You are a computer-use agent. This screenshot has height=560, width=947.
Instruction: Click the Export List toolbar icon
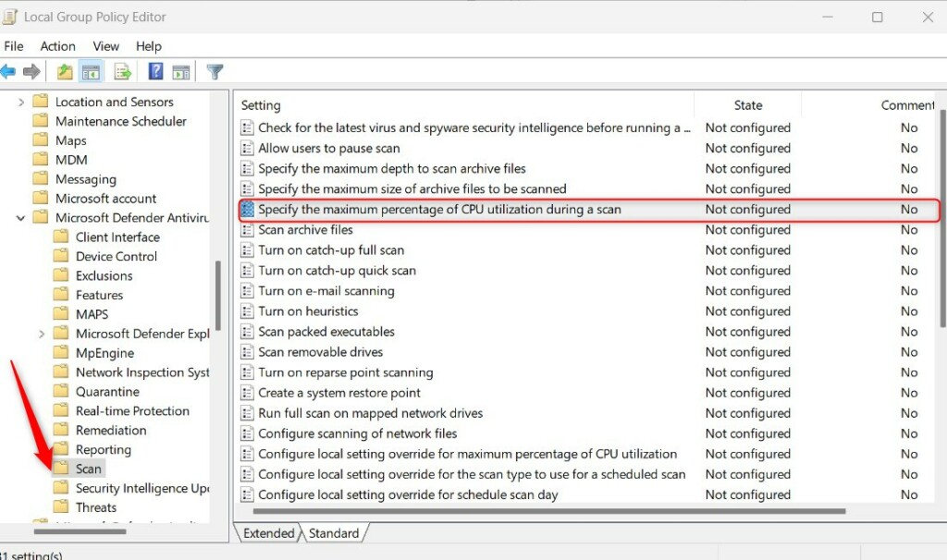tap(121, 71)
